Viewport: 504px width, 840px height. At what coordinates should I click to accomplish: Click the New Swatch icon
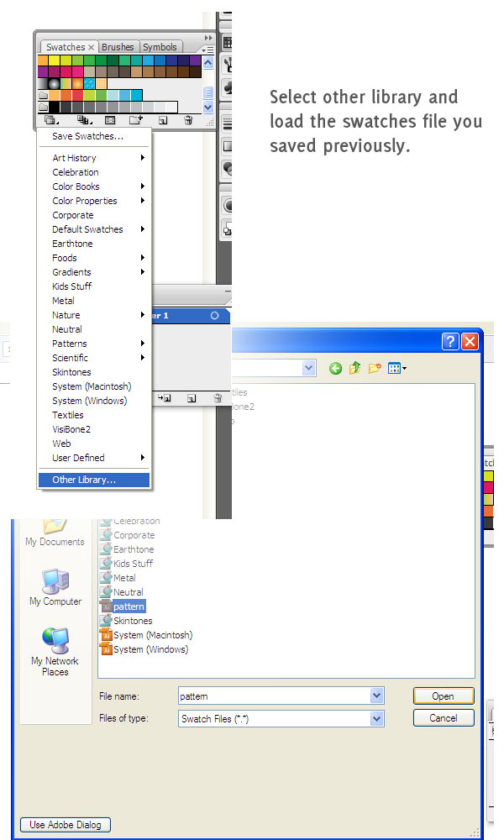[163, 120]
